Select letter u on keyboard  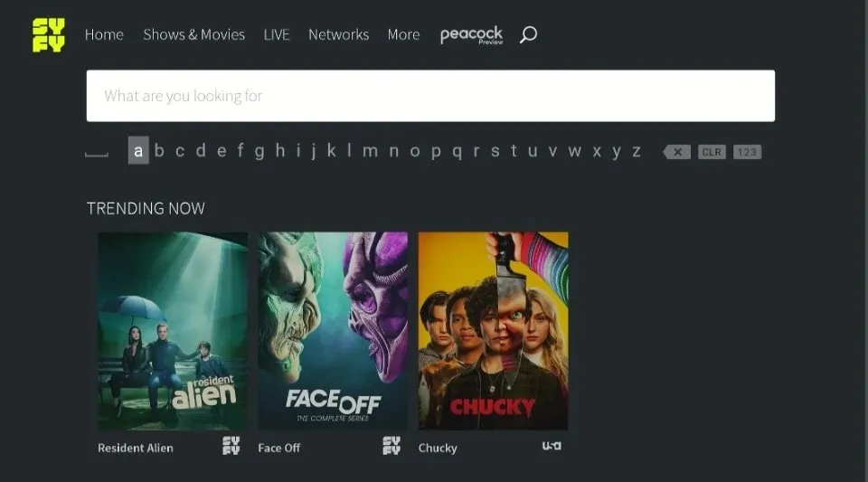click(x=533, y=151)
